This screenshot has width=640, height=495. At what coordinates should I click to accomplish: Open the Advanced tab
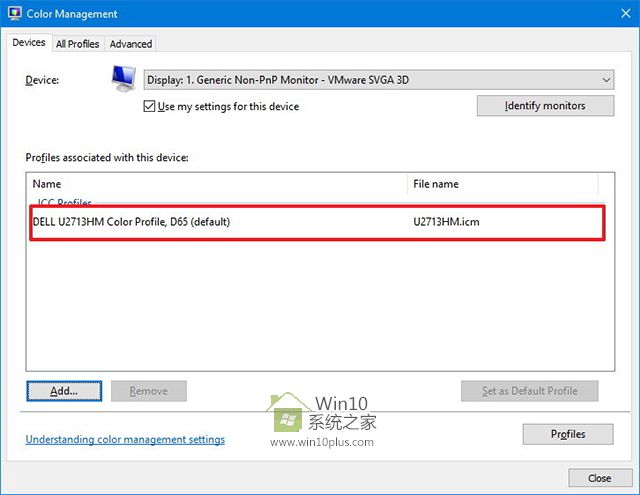click(x=131, y=44)
